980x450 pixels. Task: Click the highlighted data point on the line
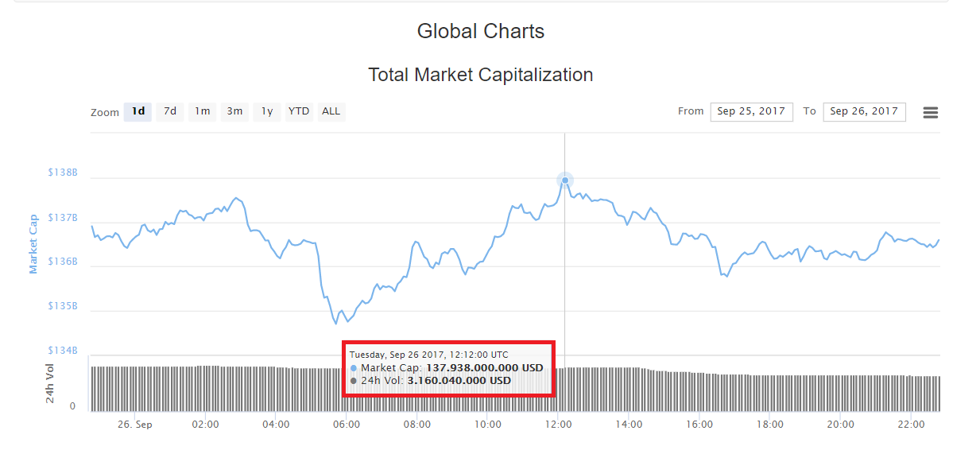pyautogui.click(x=565, y=180)
